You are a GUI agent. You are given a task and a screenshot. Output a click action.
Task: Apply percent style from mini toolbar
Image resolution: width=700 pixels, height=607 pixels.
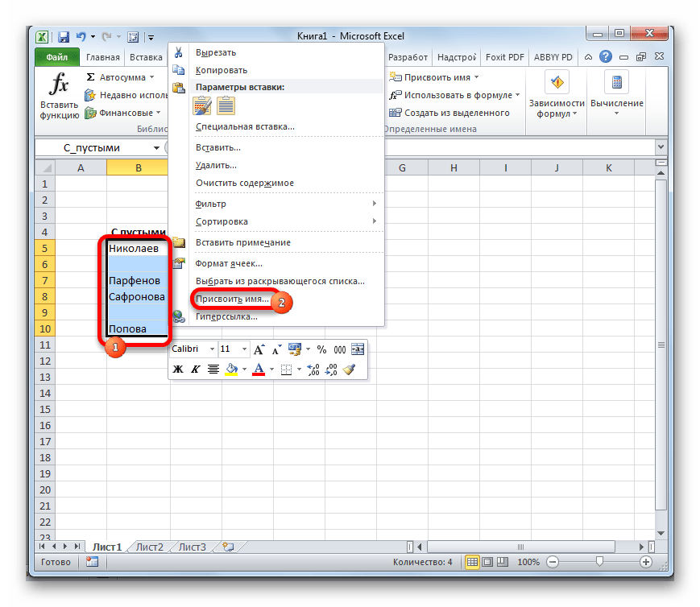pyautogui.click(x=321, y=349)
